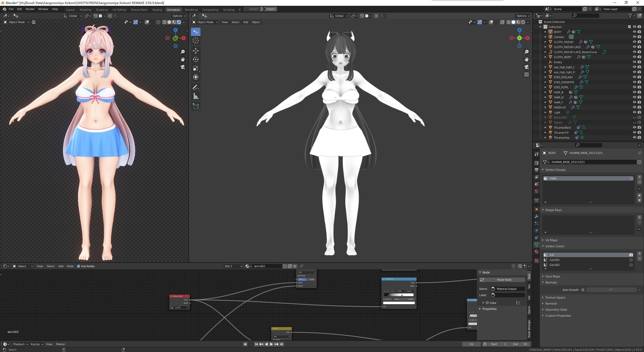Click End frame field
644x352 pixels.
point(520,344)
